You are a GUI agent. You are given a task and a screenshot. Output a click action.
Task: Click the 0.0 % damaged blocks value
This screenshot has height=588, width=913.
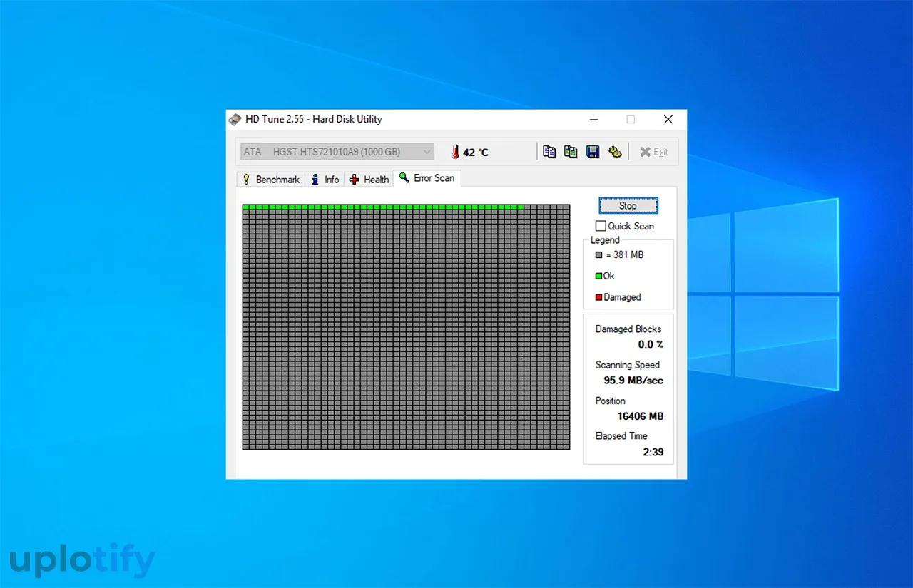click(x=651, y=344)
